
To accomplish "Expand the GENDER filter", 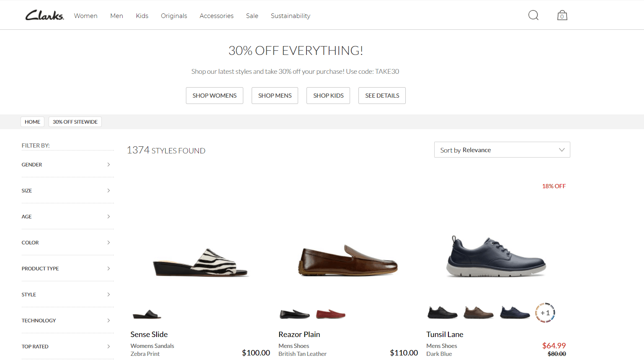I will (67, 165).
